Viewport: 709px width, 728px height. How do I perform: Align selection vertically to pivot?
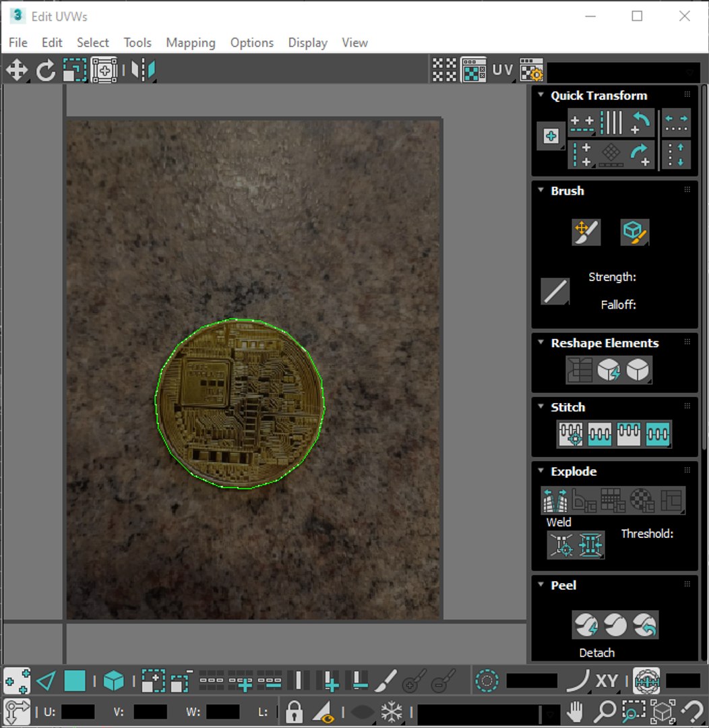pyautogui.click(x=582, y=154)
